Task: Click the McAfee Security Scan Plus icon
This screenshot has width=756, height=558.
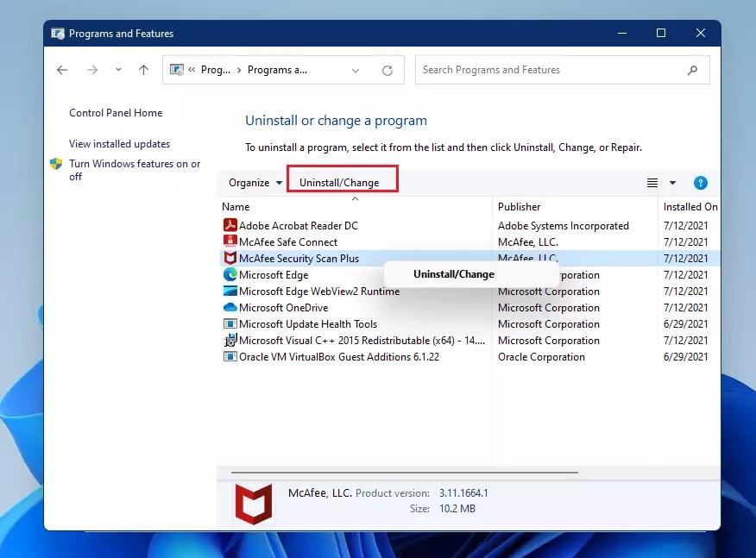Action: 228,258
